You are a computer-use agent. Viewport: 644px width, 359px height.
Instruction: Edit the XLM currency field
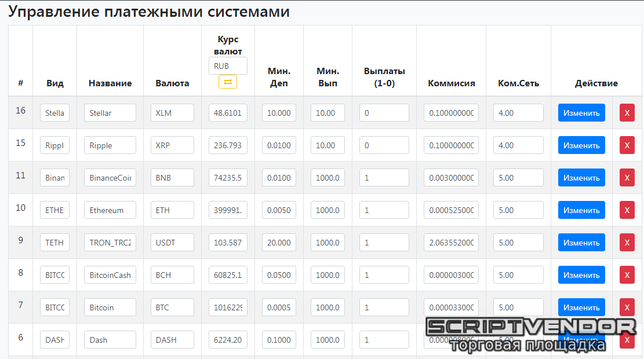click(172, 113)
